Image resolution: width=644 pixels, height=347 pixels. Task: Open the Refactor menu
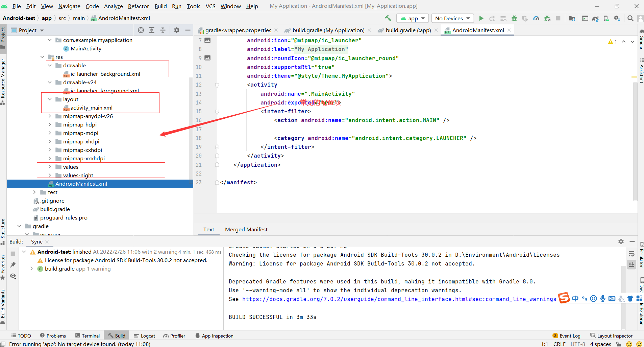click(x=138, y=6)
